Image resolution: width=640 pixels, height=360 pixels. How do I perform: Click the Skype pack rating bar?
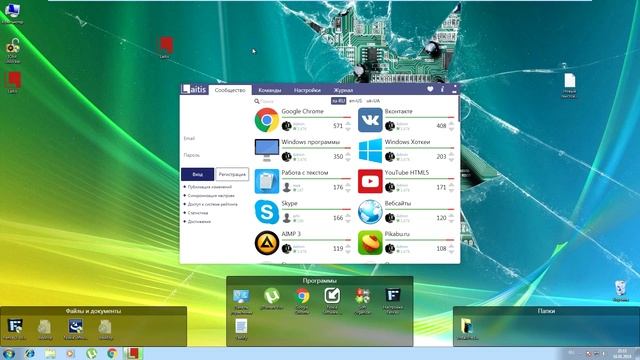click(316, 209)
